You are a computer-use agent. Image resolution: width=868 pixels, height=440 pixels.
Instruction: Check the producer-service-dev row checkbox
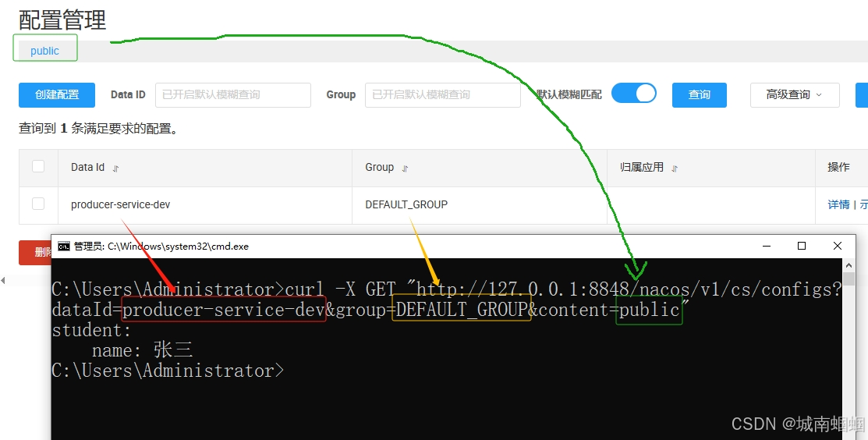(38, 204)
